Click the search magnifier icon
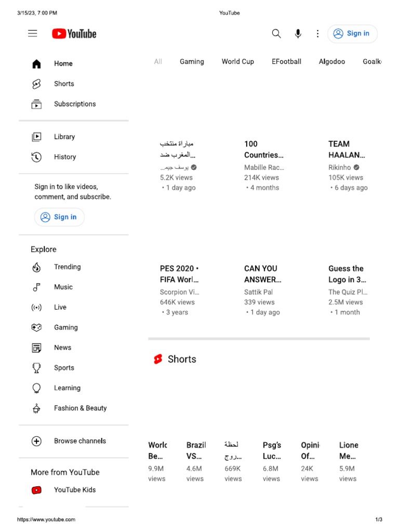 (276, 34)
